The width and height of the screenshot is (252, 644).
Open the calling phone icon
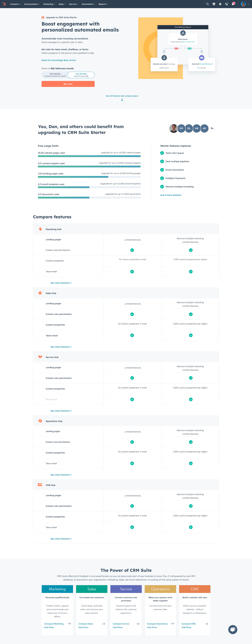pyautogui.click(x=226, y=4)
